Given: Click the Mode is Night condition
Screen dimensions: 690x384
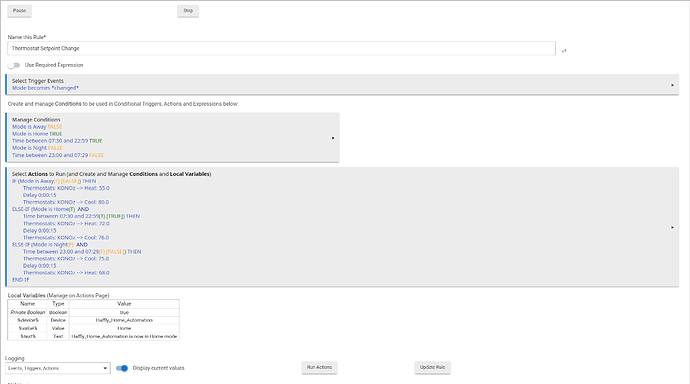Looking at the screenshot, I should [x=37, y=148].
